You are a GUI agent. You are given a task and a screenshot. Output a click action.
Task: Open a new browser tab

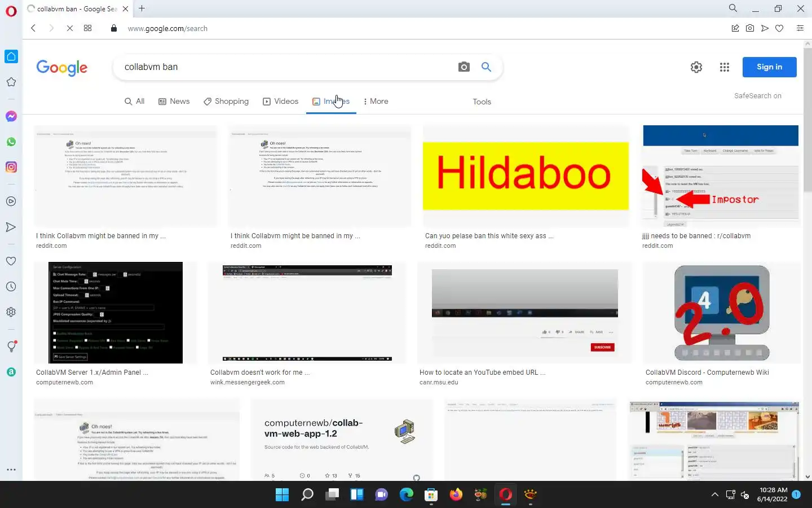[x=142, y=8]
